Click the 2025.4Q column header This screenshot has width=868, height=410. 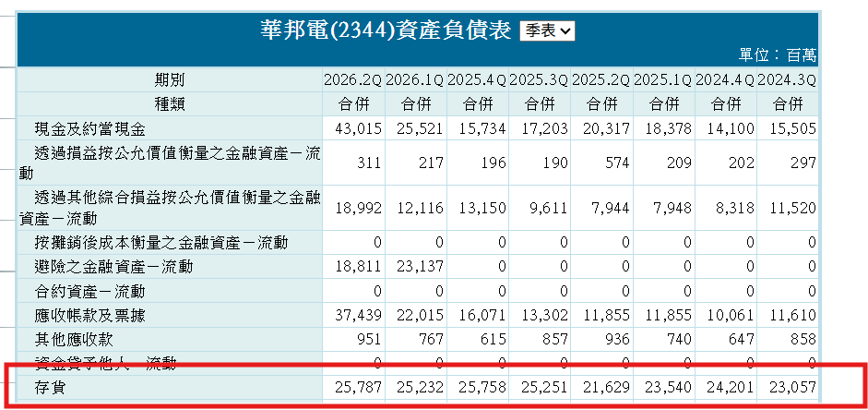click(x=477, y=80)
